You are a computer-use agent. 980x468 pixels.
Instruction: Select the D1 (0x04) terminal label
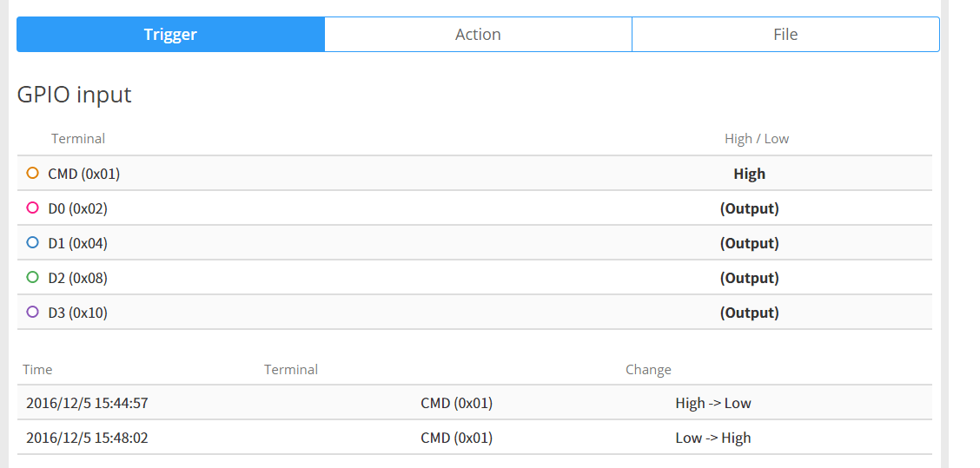click(78, 243)
